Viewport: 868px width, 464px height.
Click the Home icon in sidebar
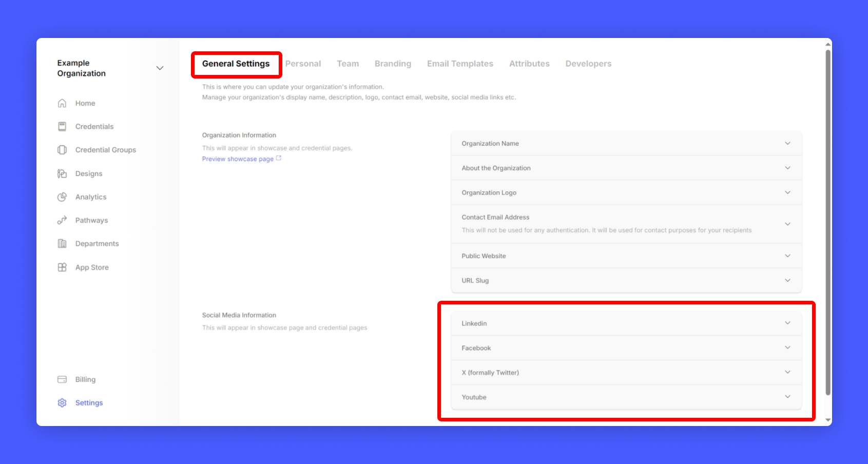62,103
